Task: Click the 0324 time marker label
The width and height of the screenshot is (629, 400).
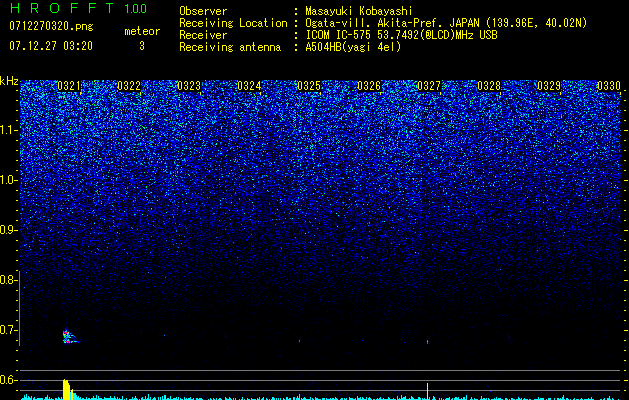Action: point(249,86)
